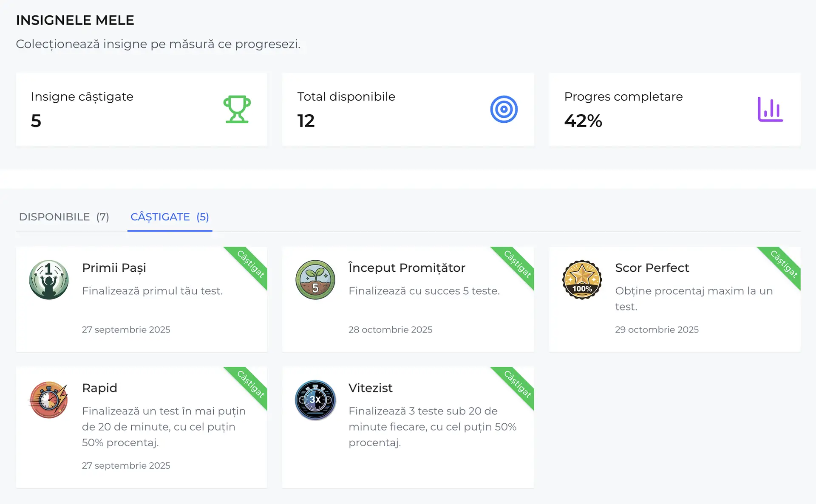The width and height of the screenshot is (816, 504).
Task: Click the Scor Perfect title
Action: (652, 268)
